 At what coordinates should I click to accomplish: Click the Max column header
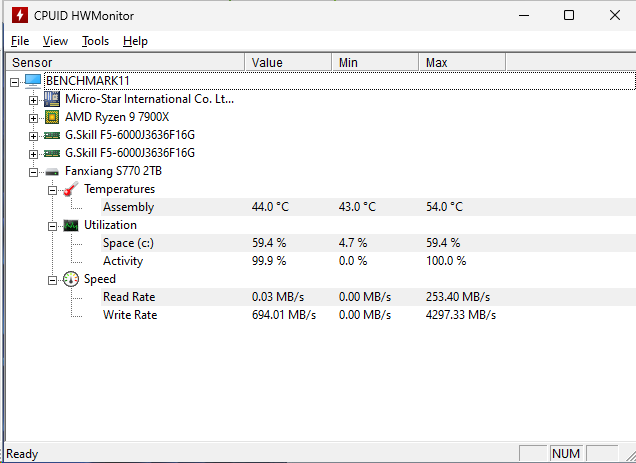462,62
